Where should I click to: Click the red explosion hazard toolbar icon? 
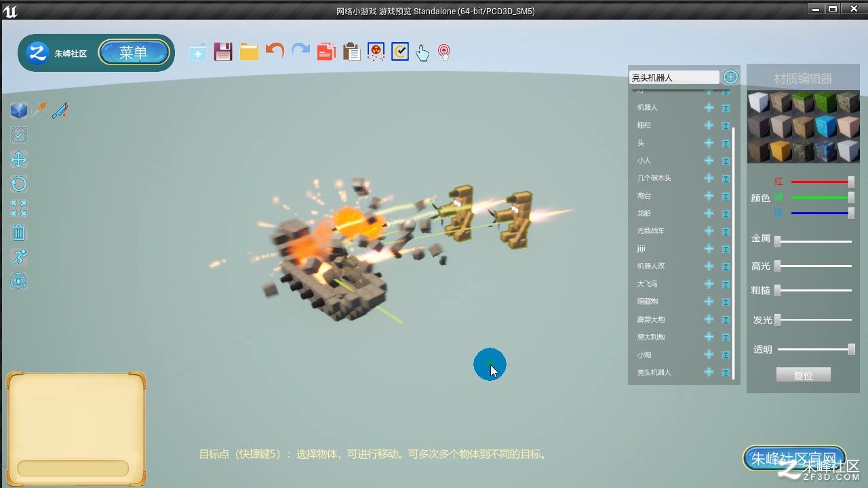click(x=376, y=52)
